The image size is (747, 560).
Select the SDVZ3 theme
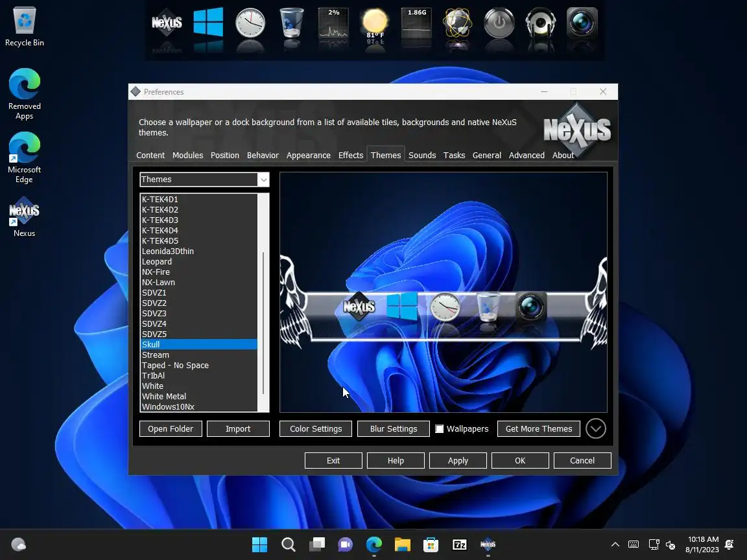coord(198,313)
